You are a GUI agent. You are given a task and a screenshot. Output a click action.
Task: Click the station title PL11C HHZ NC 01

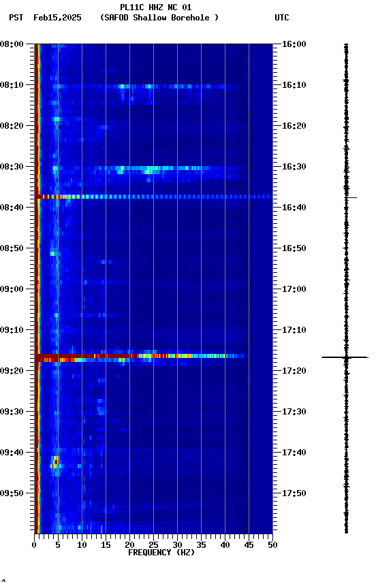click(156, 7)
